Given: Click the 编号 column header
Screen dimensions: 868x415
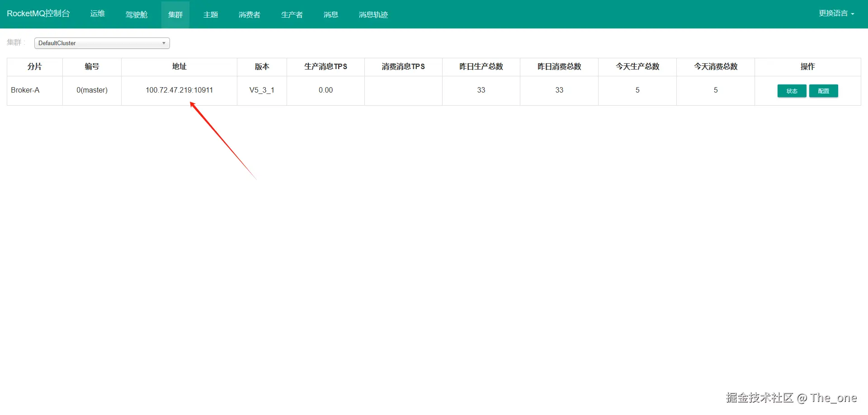Looking at the screenshot, I should tap(92, 67).
